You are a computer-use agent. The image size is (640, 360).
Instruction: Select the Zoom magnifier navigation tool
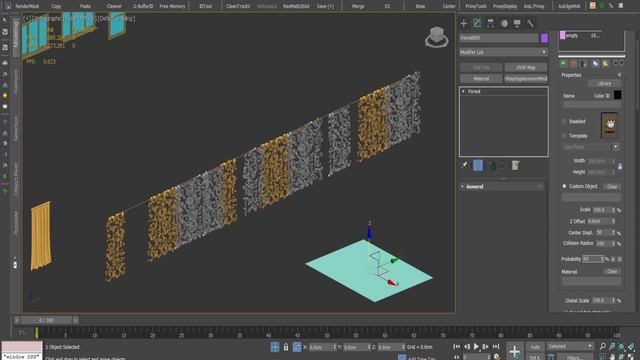602,346
